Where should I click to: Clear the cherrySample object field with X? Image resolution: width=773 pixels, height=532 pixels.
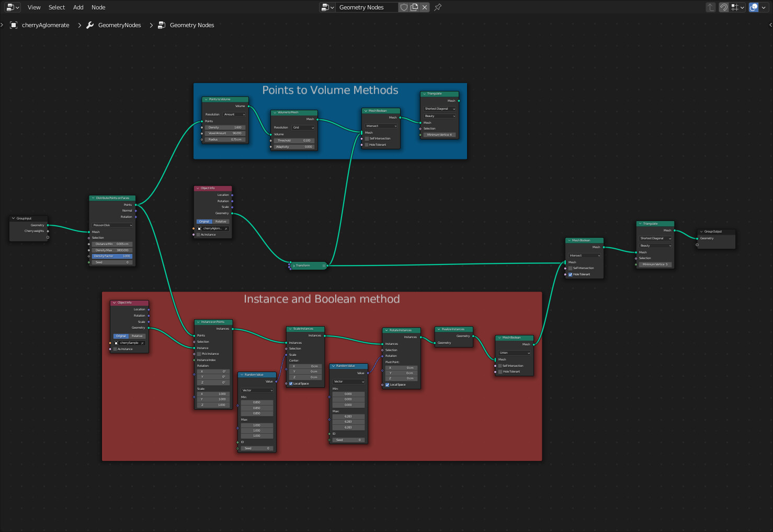coord(142,343)
